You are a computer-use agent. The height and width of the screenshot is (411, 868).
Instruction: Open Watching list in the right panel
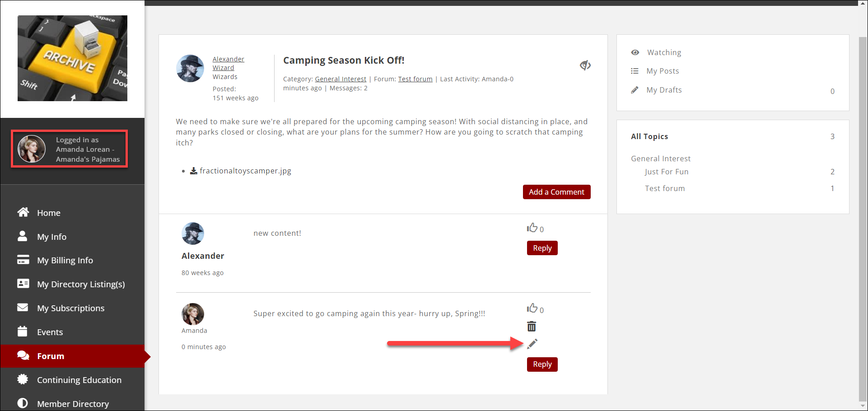[x=663, y=52]
